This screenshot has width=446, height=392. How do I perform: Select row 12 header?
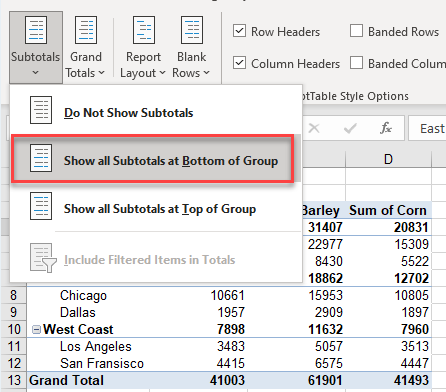pos(13,363)
